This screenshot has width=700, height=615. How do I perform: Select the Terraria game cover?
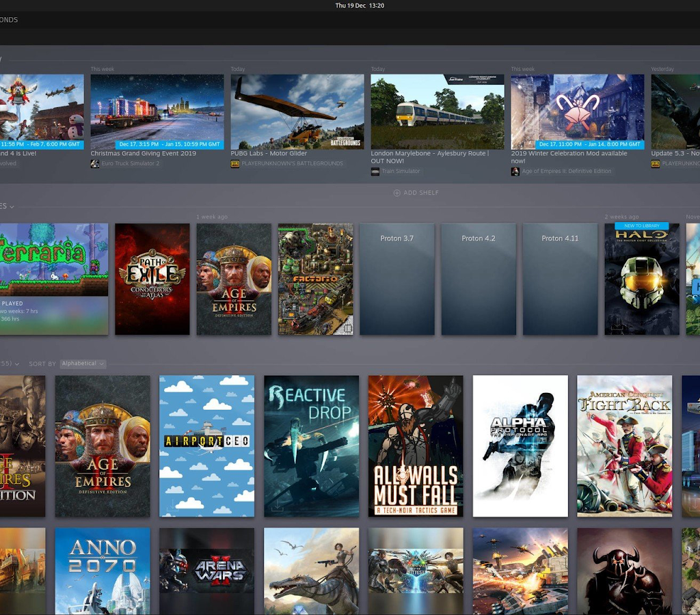(54, 260)
